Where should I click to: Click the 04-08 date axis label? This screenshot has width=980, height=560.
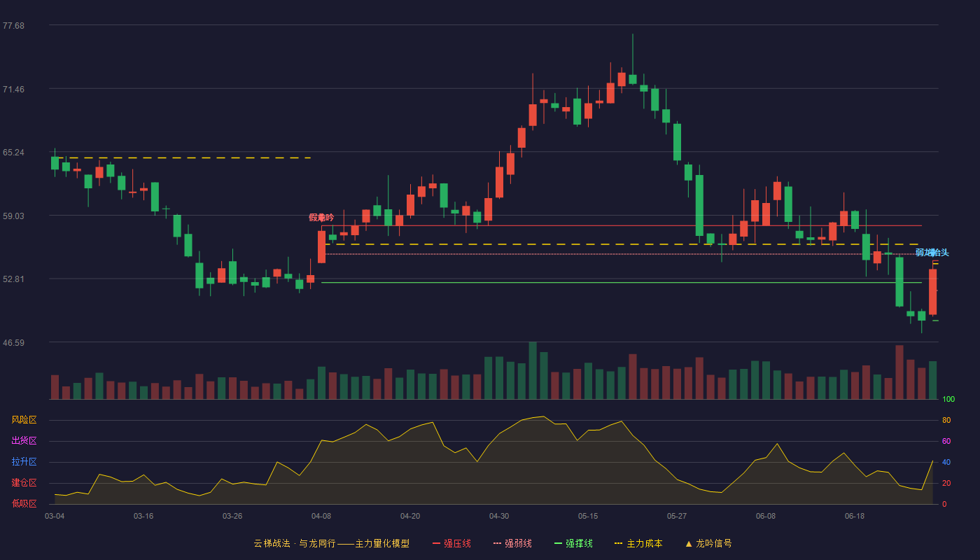(x=321, y=516)
